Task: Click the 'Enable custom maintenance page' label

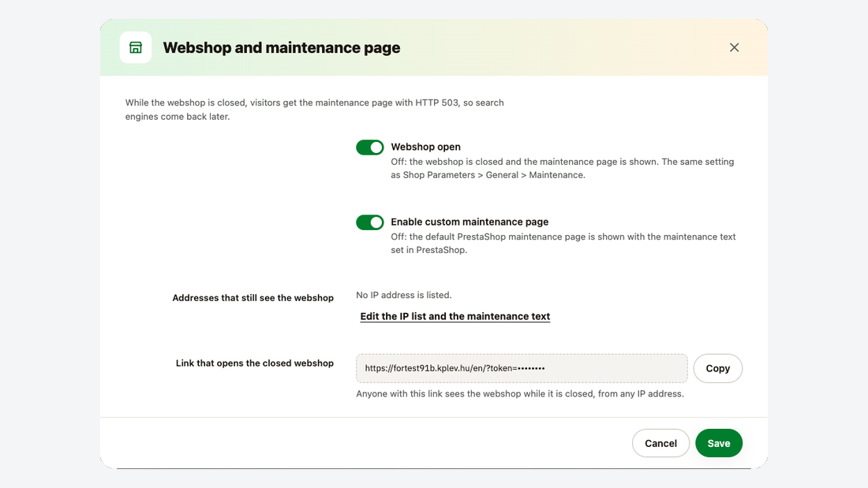Action: click(470, 222)
